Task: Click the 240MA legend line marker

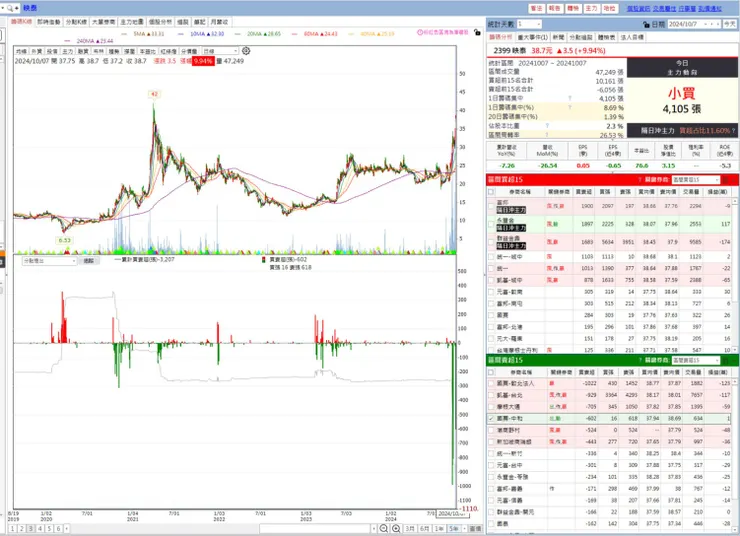Action: click(67, 41)
